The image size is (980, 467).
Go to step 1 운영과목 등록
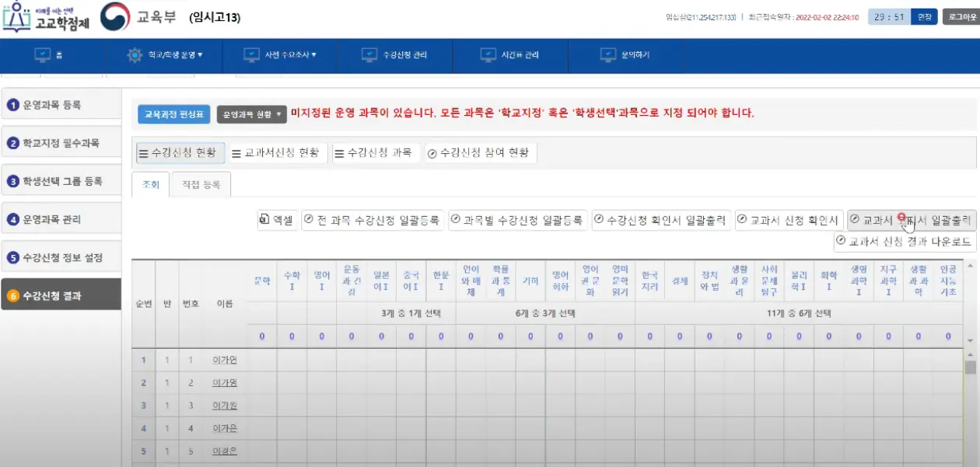(x=61, y=104)
